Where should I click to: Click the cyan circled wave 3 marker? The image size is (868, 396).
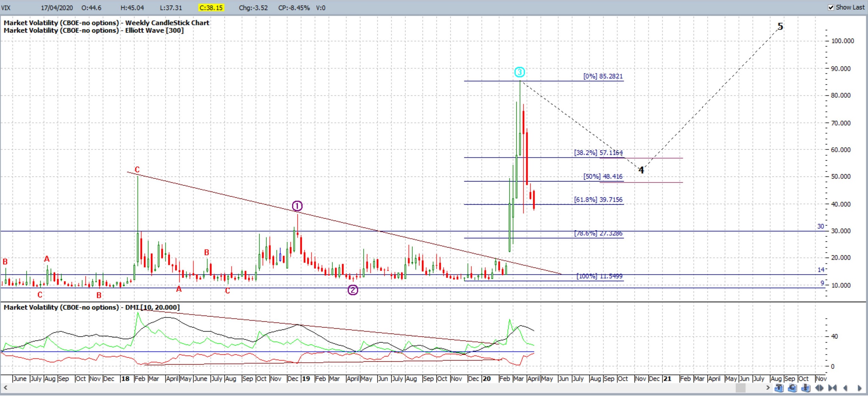[519, 72]
